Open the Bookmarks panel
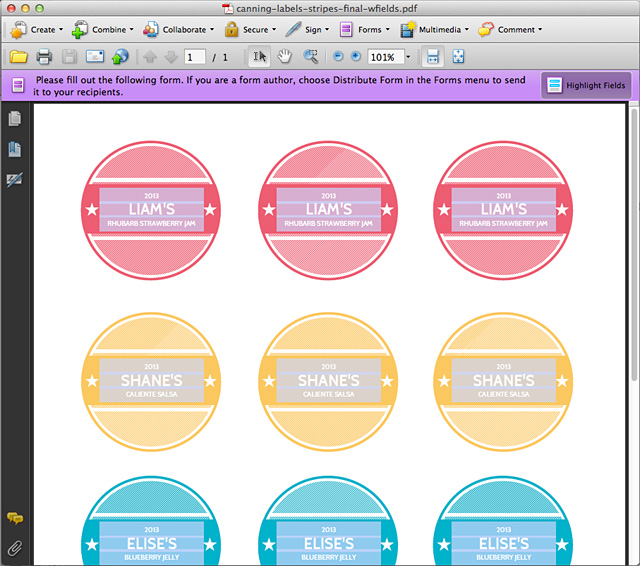This screenshot has width=640, height=566. (15, 149)
